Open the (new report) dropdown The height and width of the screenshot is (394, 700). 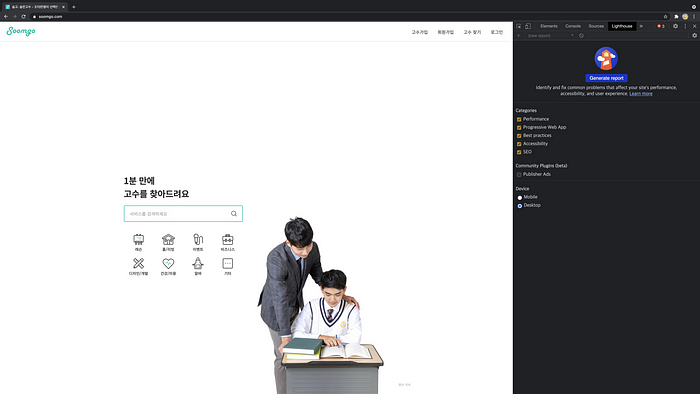coord(550,36)
